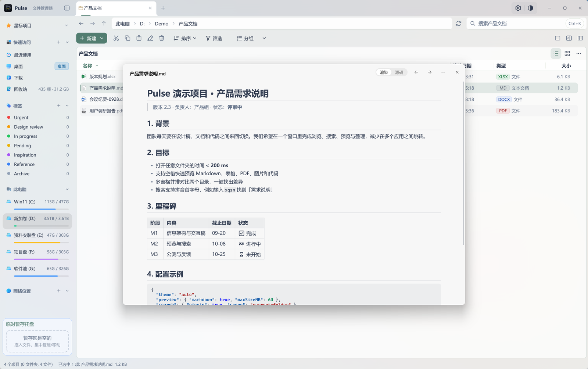Open a new tab with plus
The image size is (588, 369).
point(163,8)
